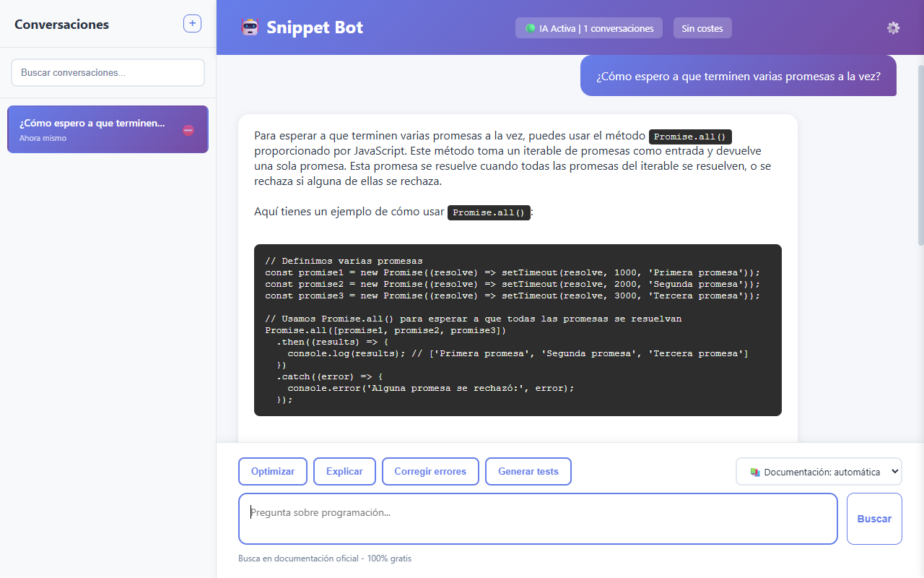This screenshot has width=924, height=578.
Task: Focus the Pregunta sobre programación text box
Action: 538,519
